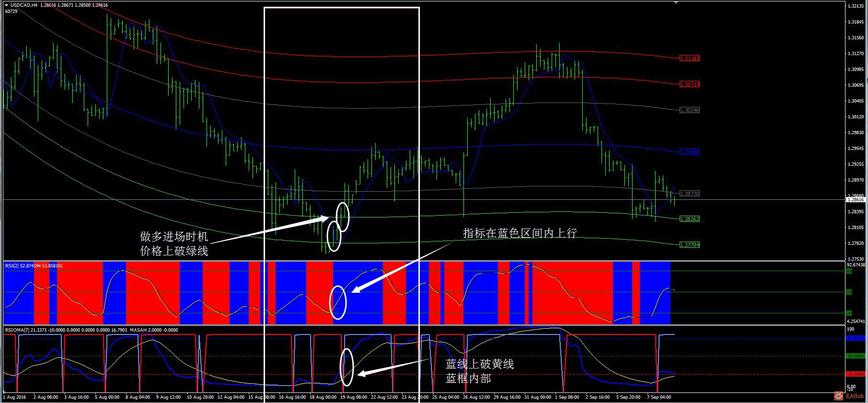Click the 31 Aug 00:00 time label
Image resolution: width=868 pixels, height=403 pixels.
(x=538, y=397)
